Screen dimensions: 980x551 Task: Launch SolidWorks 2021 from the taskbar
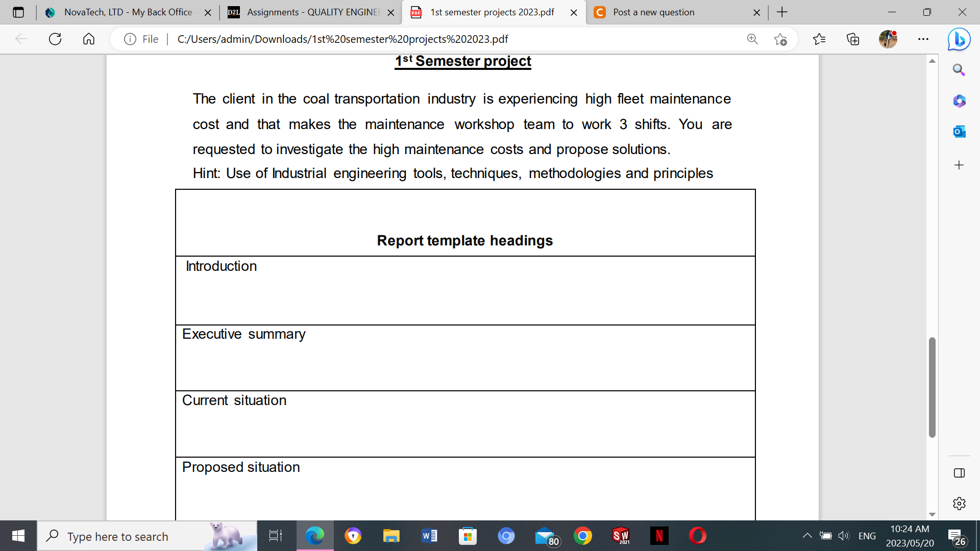pyautogui.click(x=621, y=536)
